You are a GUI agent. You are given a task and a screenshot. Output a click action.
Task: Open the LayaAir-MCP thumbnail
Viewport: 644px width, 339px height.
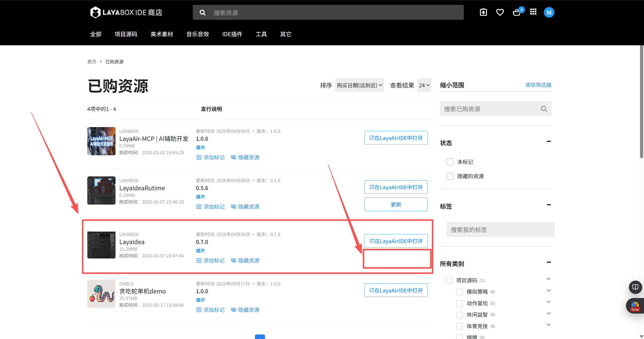pos(101,141)
